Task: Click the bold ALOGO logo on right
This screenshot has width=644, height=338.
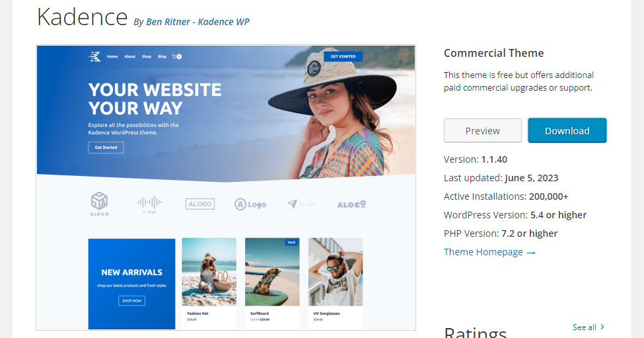Action: (351, 204)
